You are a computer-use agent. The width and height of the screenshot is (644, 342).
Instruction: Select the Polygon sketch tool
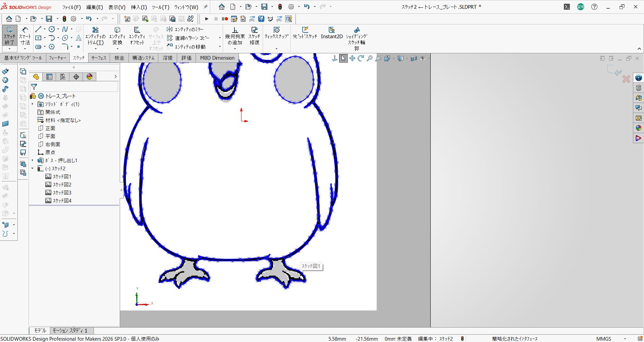coord(52,47)
